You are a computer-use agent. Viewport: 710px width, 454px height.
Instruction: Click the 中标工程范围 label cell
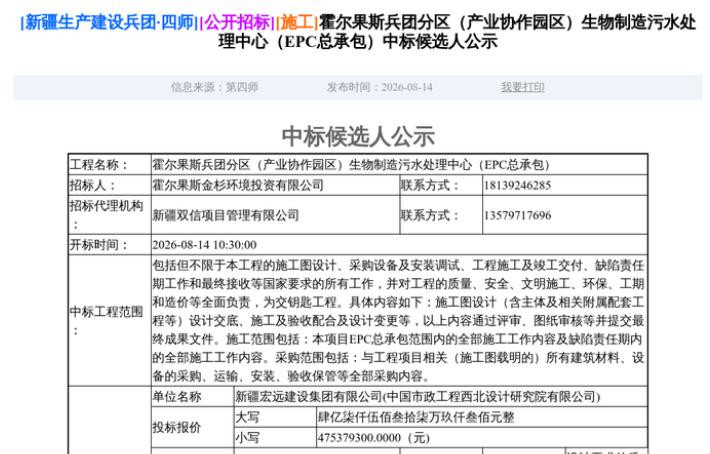(x=110, y=320)
